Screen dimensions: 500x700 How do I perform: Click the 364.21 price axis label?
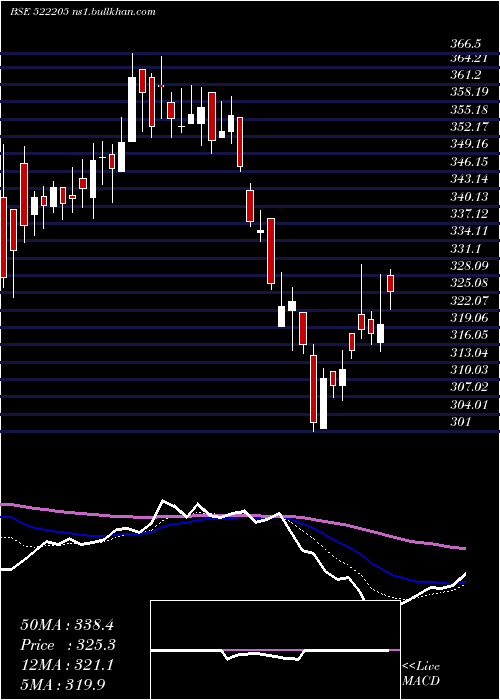pos(469,58)
